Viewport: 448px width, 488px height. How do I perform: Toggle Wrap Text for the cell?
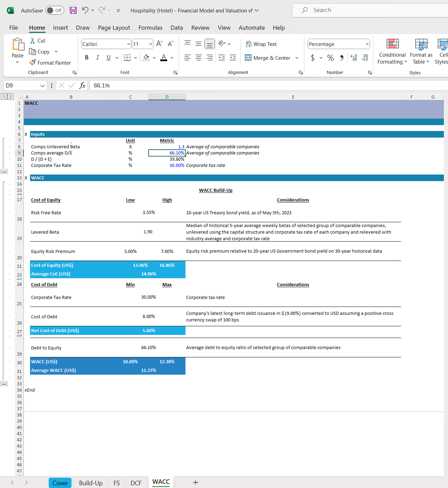coord(261,44)
